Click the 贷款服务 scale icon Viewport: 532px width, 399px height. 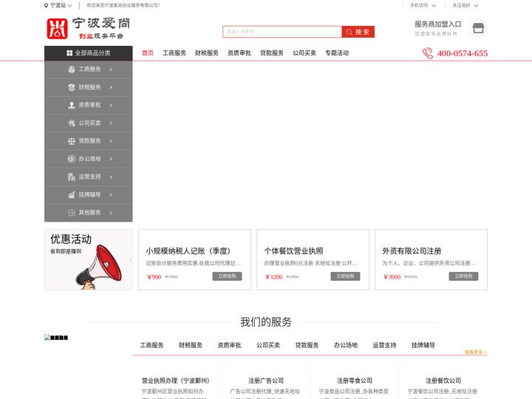pos(72,141)
